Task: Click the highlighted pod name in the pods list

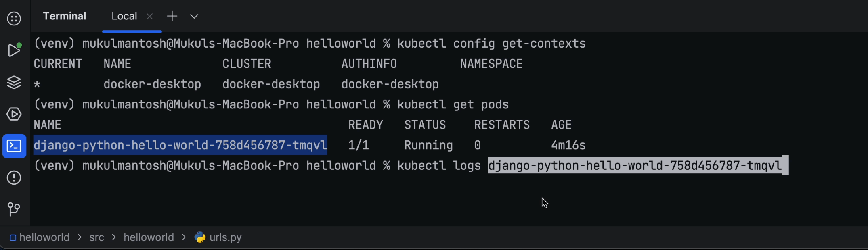Action: click(x=180, y=145)
